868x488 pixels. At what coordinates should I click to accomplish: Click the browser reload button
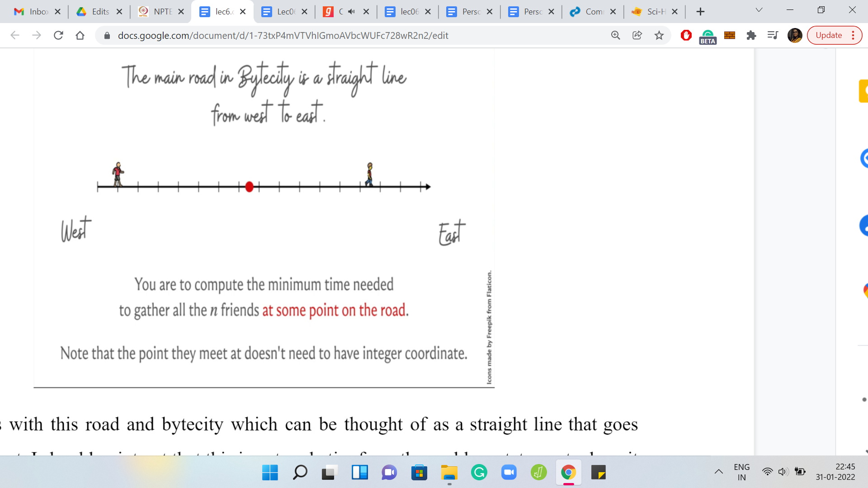[x=58, y=35]
